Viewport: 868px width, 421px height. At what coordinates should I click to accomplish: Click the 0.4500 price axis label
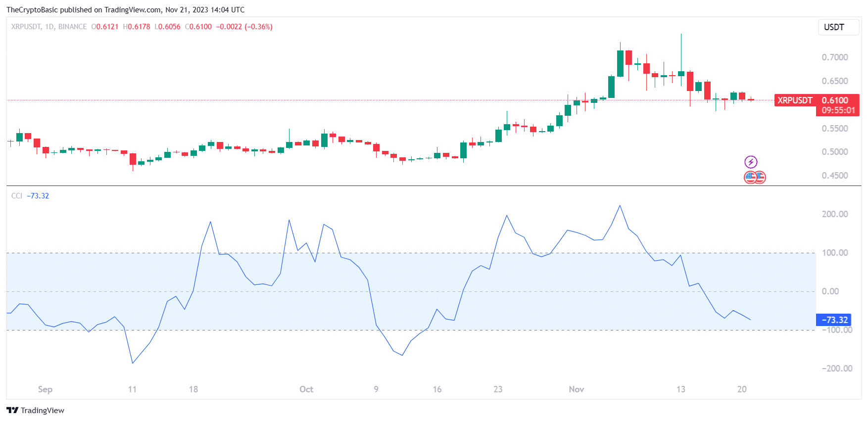835,176
